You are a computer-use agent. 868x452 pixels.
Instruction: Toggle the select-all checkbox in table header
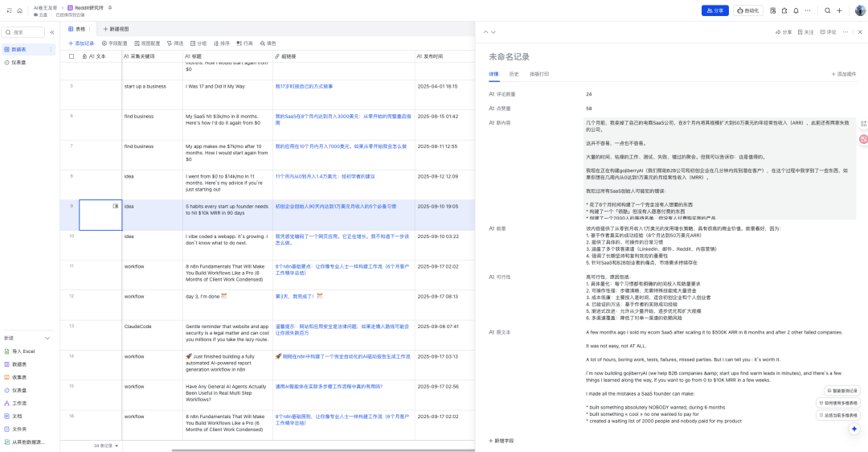coord(72,56)
